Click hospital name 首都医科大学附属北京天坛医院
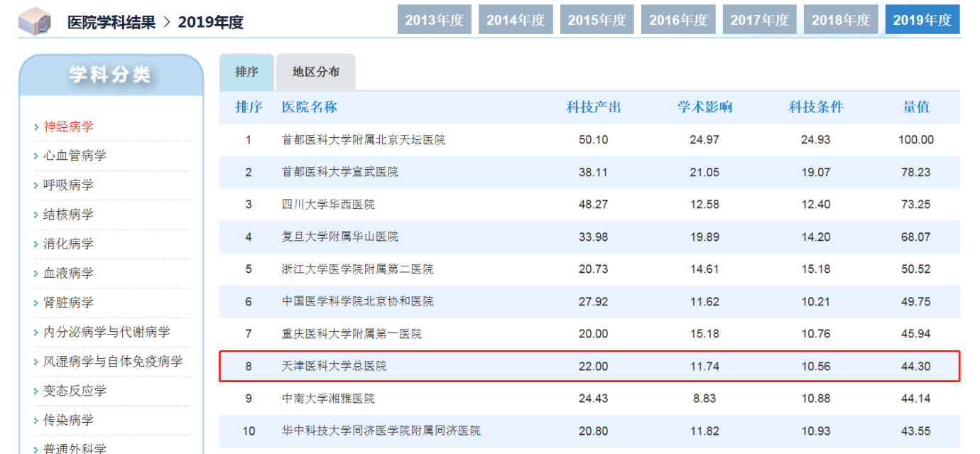This screenshot has height=454, width=980. point(364,140)
